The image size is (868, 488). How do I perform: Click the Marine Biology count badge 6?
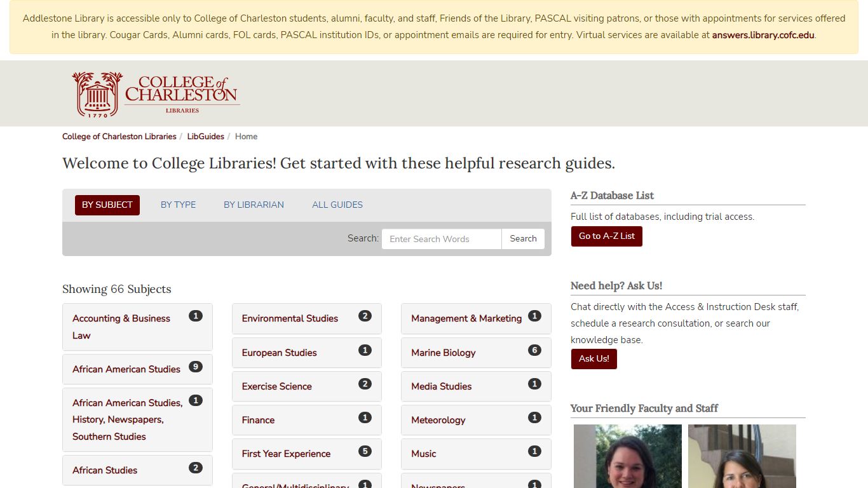pyautogui.click(x=535, y=350)
